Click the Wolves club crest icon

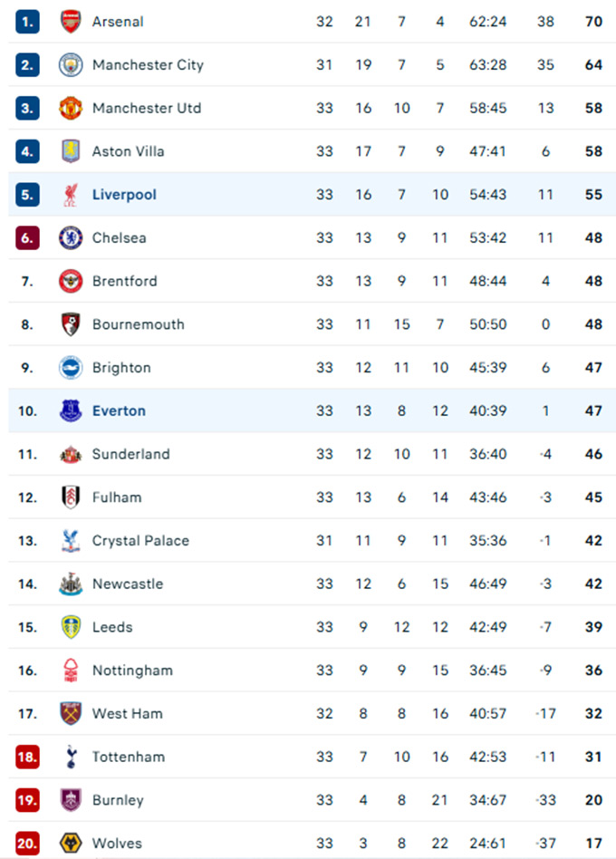click(71, 844)
